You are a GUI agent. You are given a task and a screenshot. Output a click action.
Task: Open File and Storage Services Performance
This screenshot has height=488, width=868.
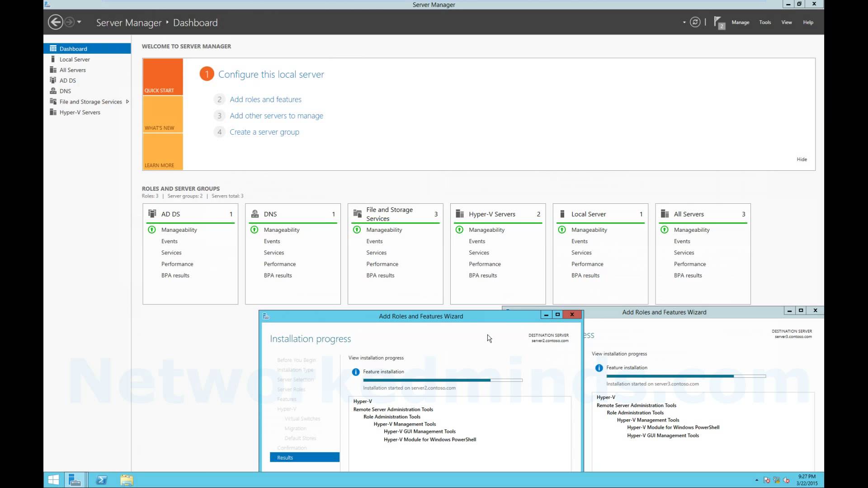[x=382, y=264]
